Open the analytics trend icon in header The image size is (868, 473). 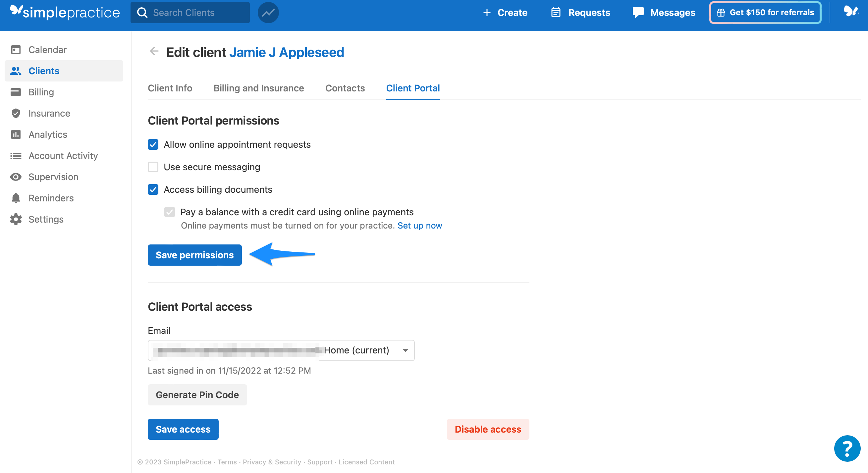(268, 13)
